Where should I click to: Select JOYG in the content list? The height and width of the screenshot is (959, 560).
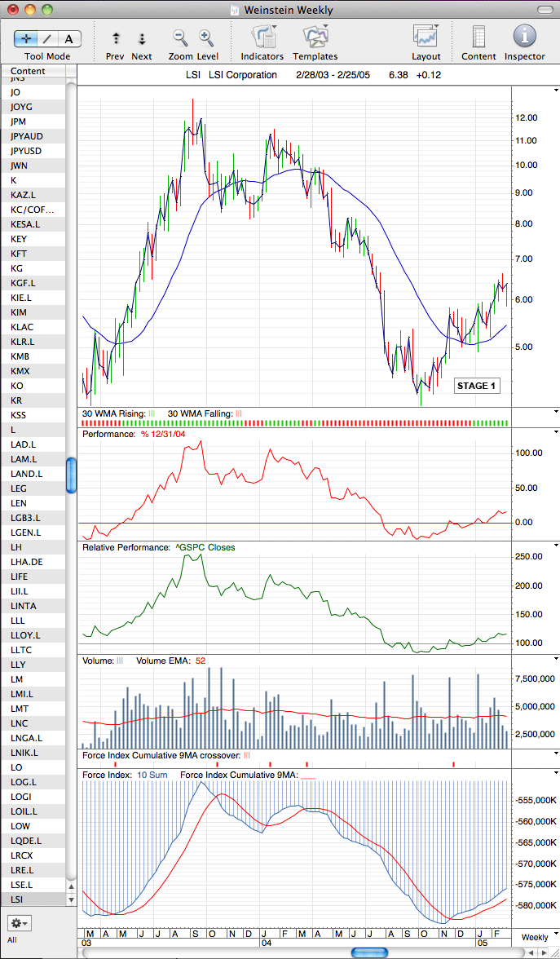click(x=33, y=107)
